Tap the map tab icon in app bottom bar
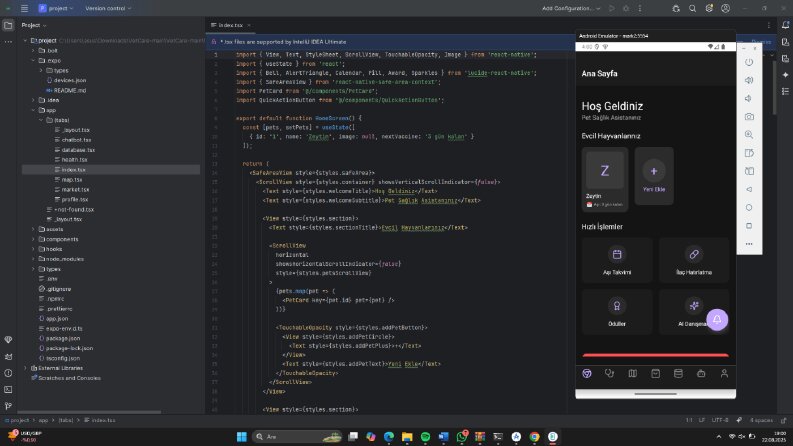The height and width of the screenshot is (446, 793). point(633,374)
